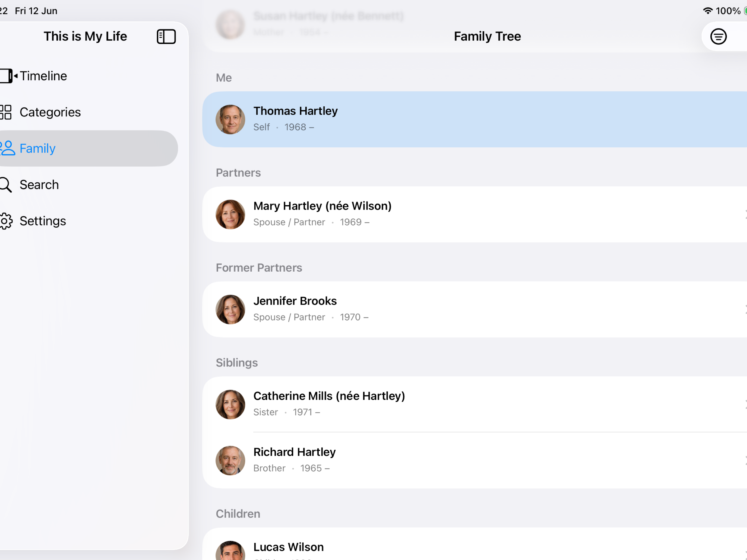Click the 'Self · 1968 –' subtitle
This screenshot has width=747, height=560.
(x=284, y=127)
